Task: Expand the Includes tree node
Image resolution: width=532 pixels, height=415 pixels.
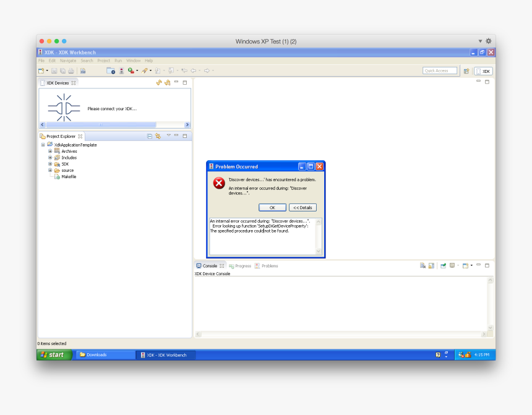Action: (x=50, y=158)
